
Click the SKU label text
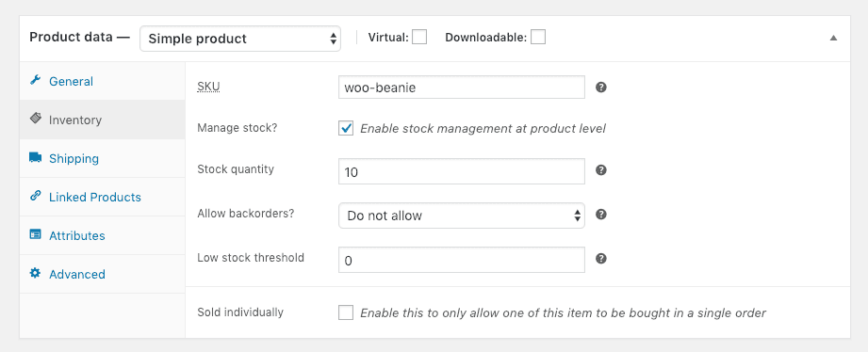coord(208,87)
